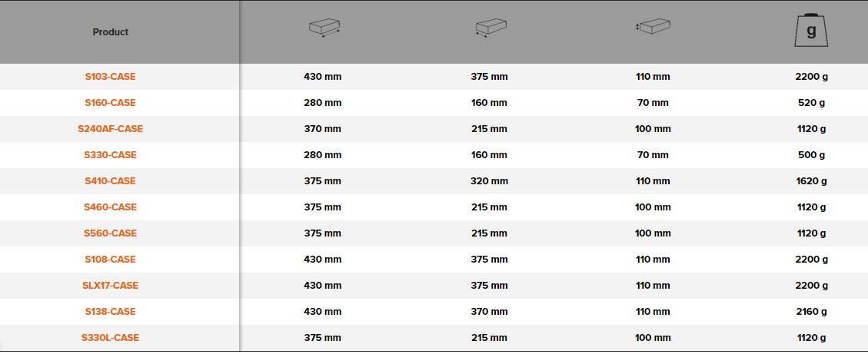The image size is (868, 354).
Task: Open the S103-CASE product link
Action: [111, 77]
